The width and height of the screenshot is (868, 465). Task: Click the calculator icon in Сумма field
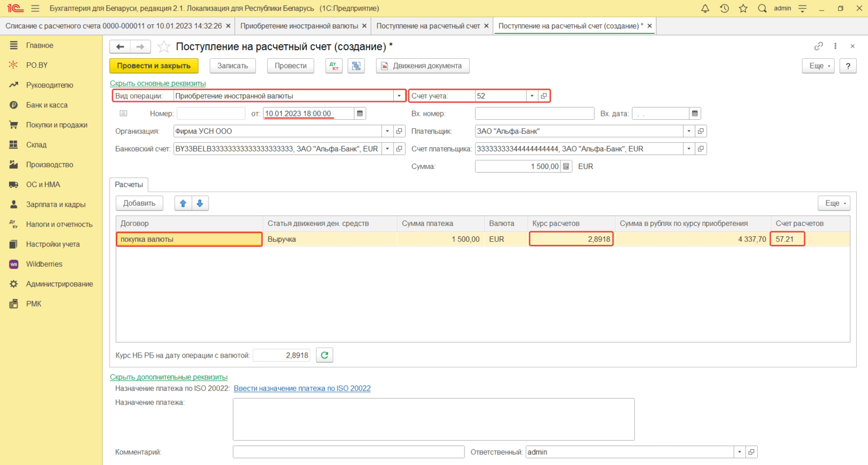[x=566, y=167]
